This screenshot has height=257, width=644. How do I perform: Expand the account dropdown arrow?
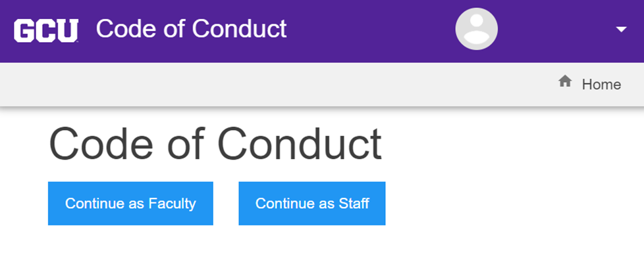(x=622, y=29)
